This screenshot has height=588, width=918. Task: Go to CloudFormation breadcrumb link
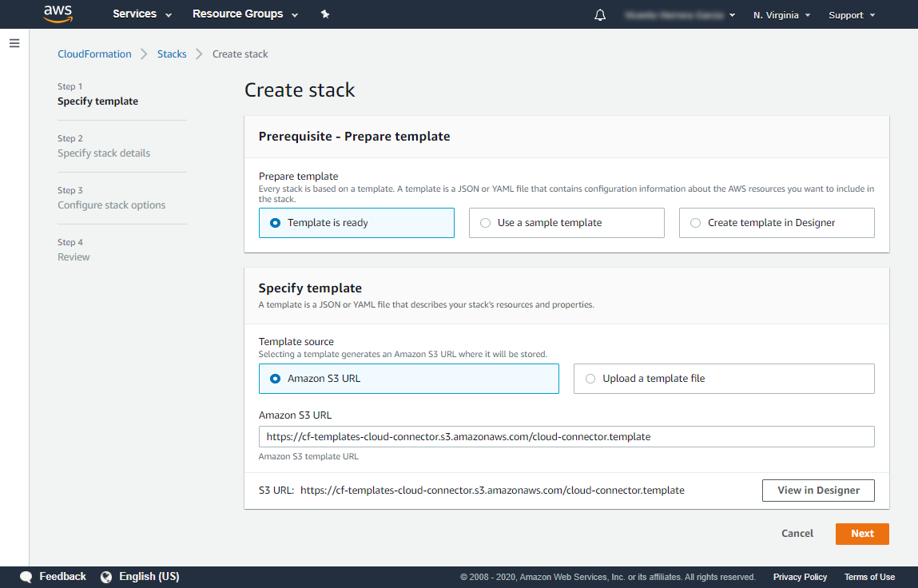click(94, 54)
